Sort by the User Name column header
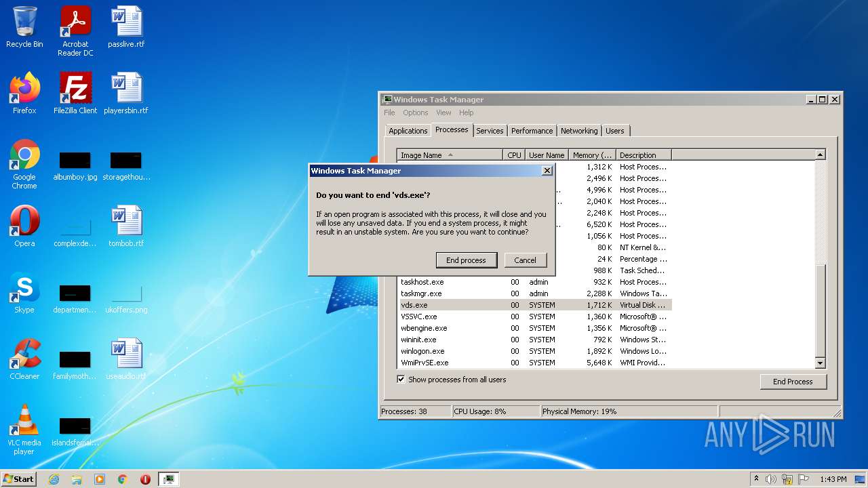This screenshot has height=488, width=868. [x=547, y=155]
